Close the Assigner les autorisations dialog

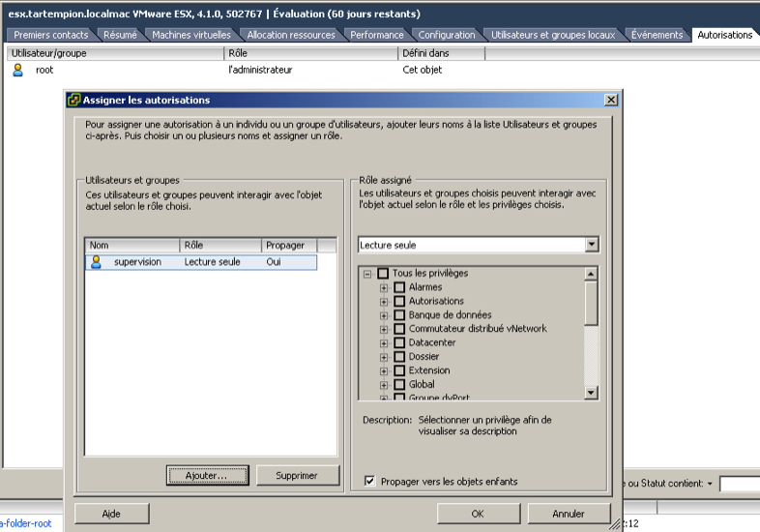tap(610, 100)
